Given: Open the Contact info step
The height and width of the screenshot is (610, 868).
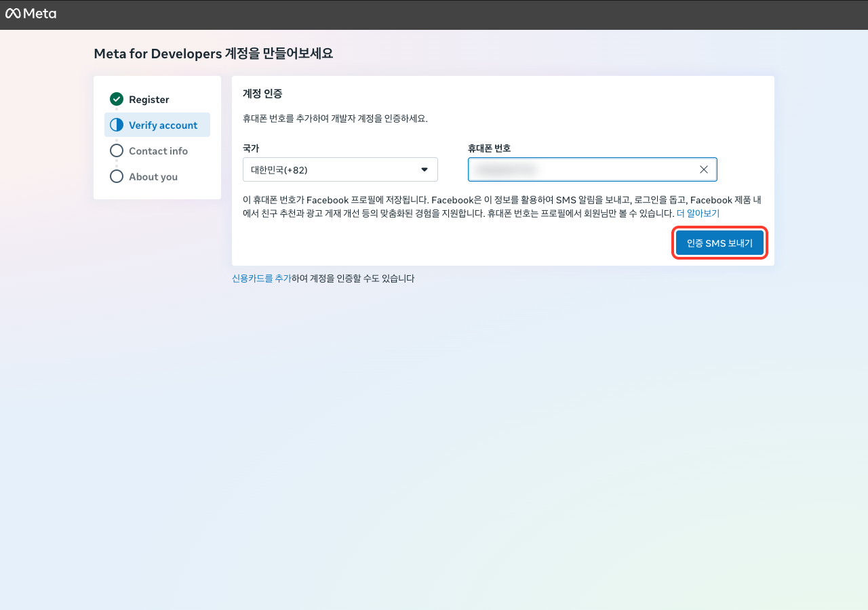Looking at the screenshot, I should [x=157, y=150].
